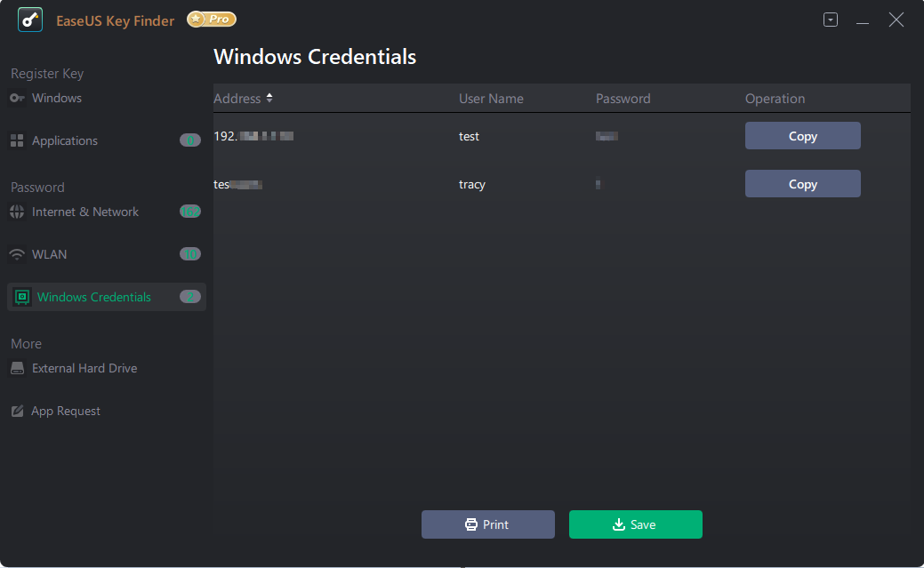Open App Request link
This screenshot has height=568, width=924.
[x=66, y=412]
